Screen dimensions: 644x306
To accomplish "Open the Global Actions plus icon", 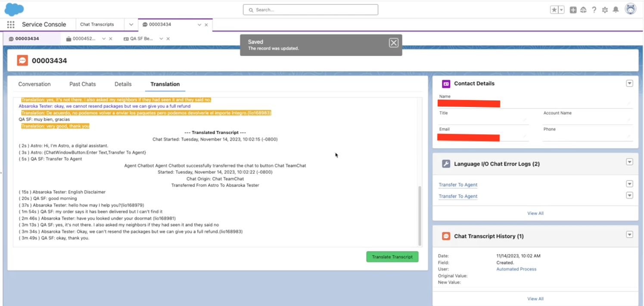I will tap(573, 10).
